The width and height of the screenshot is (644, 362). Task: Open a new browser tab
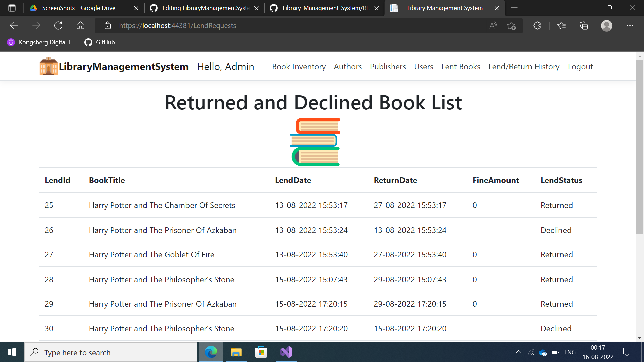point(514,8)
